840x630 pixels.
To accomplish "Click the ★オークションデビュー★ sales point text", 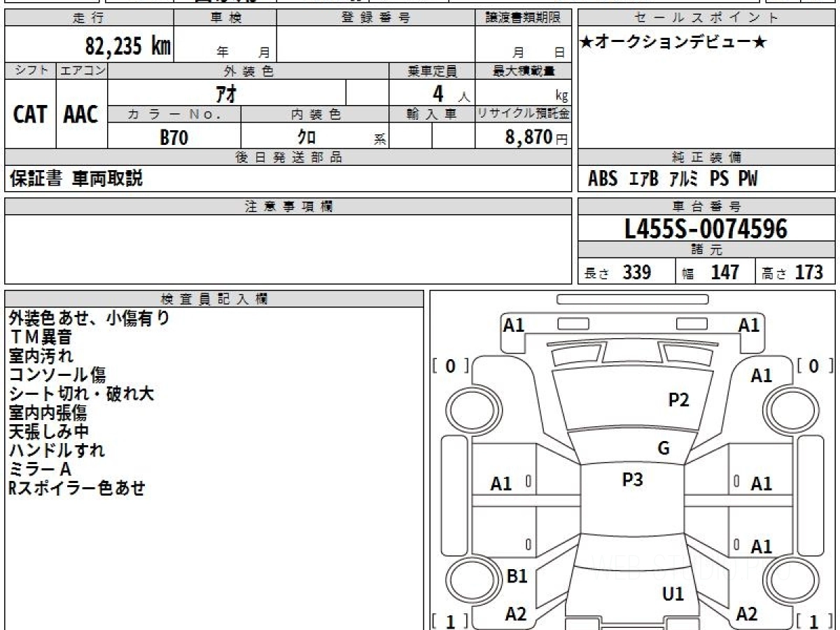I will coord(673,42).
